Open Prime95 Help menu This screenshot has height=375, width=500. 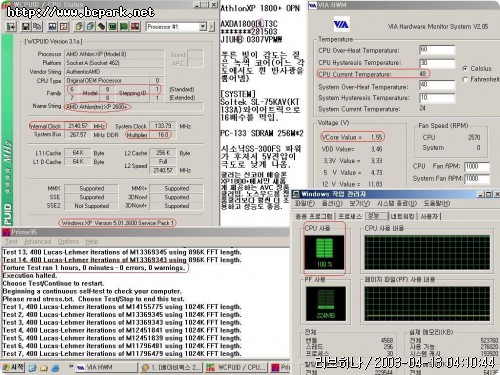pos(92,241)
